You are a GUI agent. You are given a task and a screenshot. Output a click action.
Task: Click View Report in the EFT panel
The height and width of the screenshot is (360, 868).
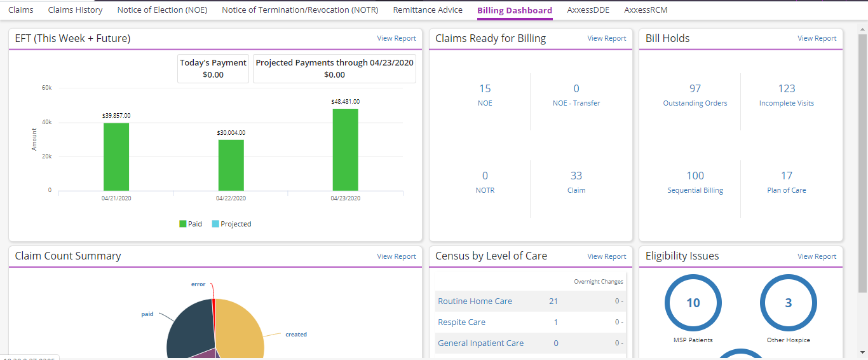pos(397,38)
